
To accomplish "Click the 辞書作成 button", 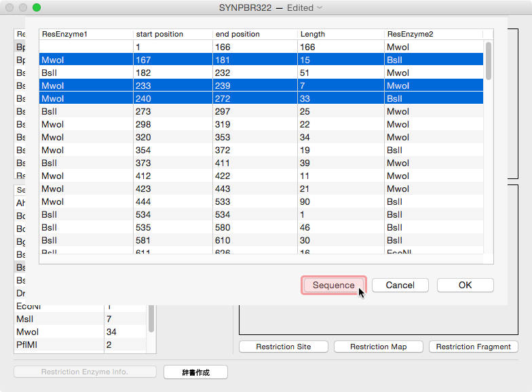I will click(x=195, y=372).
